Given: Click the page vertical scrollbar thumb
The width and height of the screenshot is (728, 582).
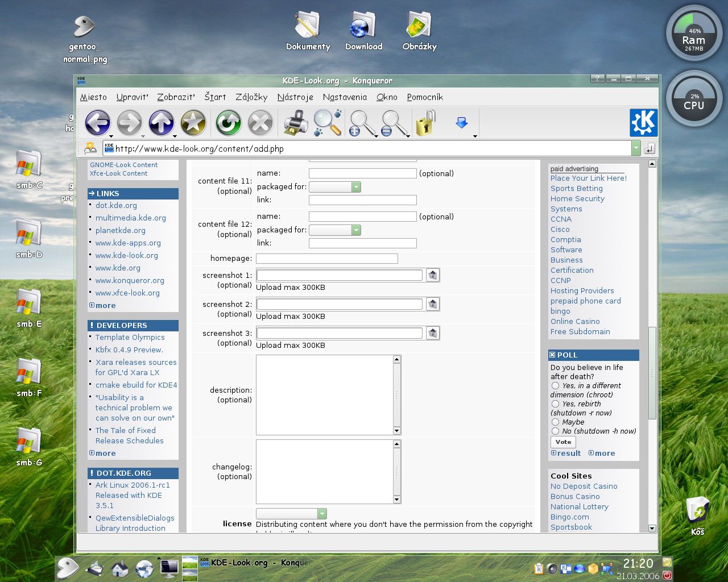Looking at the screenshot, I should click(x=652, y=373).
